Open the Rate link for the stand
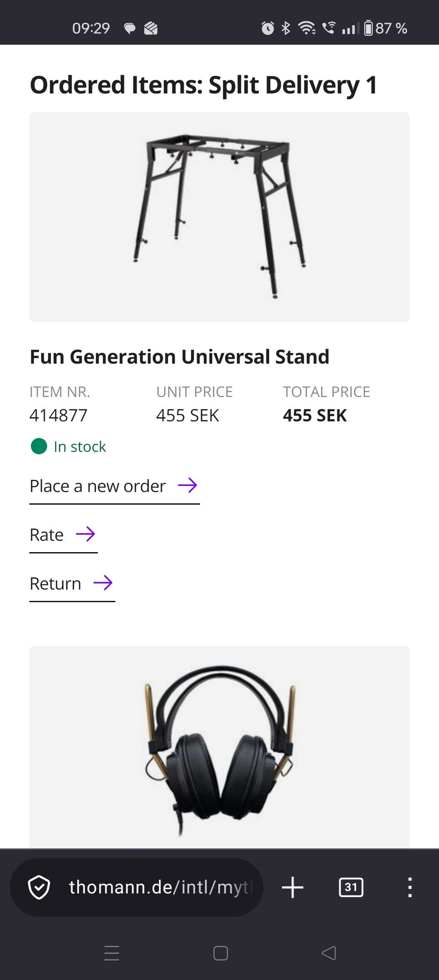The width and height of the screenshot is (439, 980). coord(47,535)
